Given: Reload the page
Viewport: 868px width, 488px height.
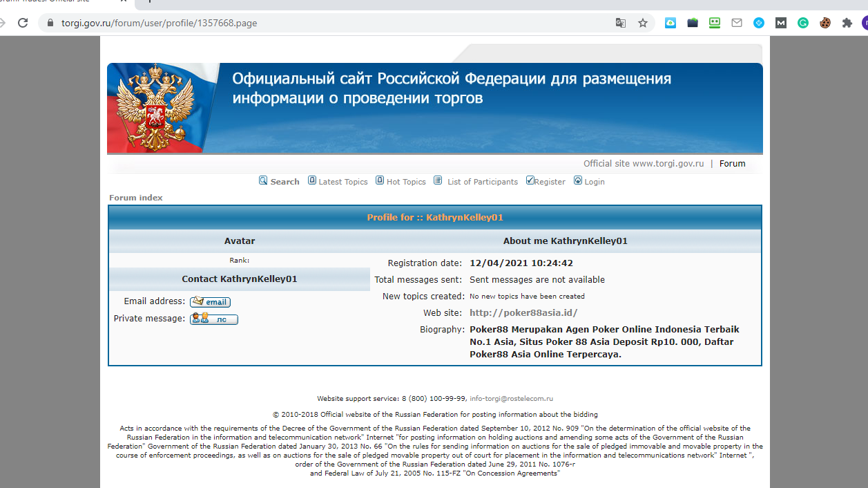Looking at the screenshot, I should point(23,23).
